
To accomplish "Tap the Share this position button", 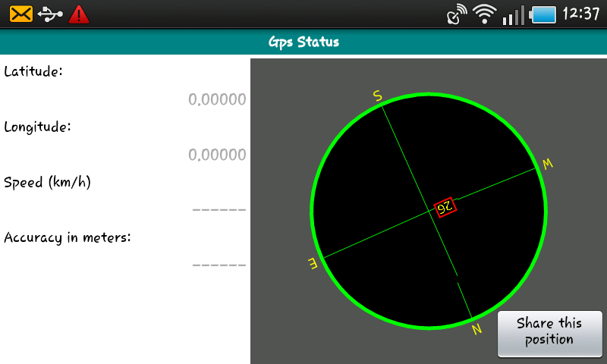I will point(549,334).
